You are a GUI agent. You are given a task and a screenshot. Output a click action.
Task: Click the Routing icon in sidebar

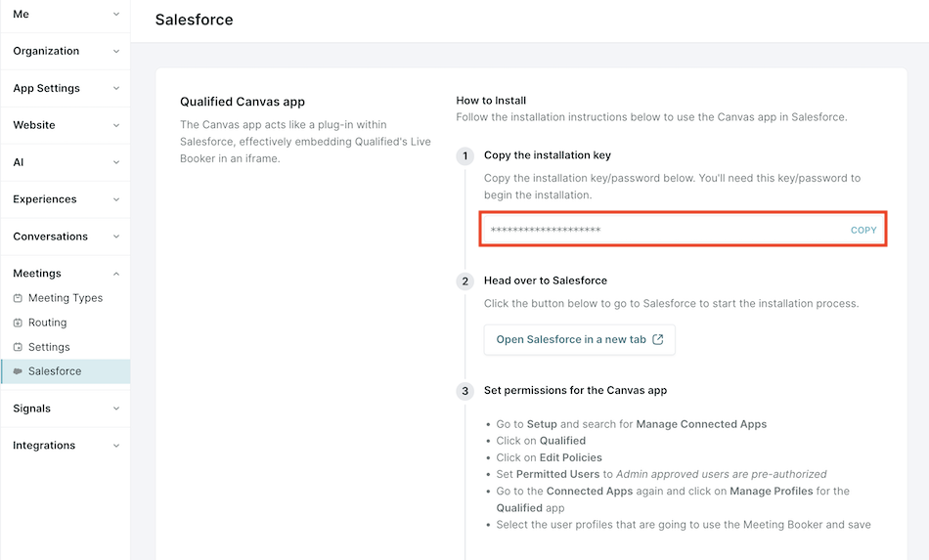click(x=18, y=323)
